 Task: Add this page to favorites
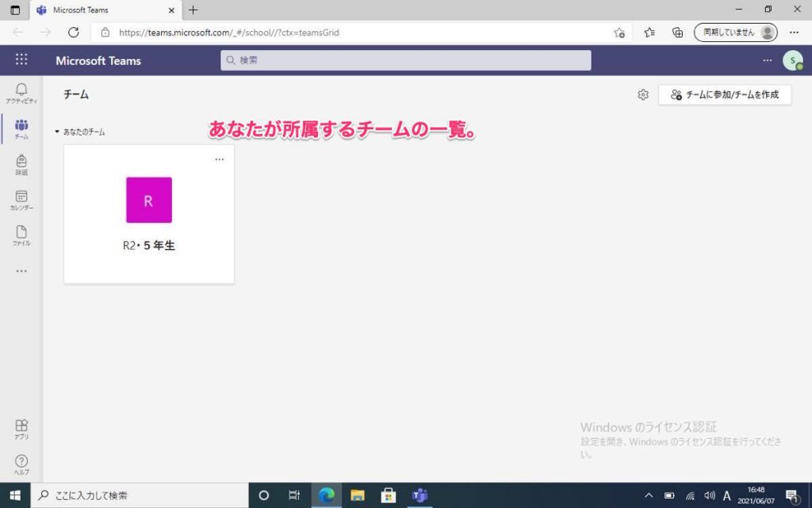619,33
